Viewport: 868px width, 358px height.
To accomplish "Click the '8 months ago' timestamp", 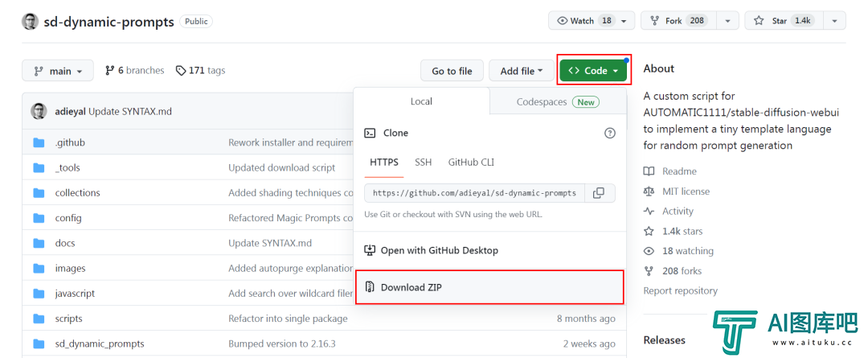I will (x=586, y=319).
